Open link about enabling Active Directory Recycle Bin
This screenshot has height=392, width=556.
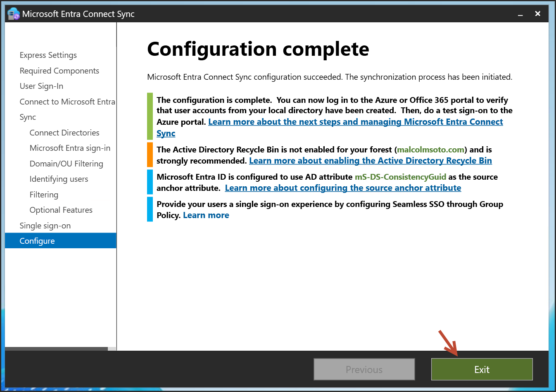coord(370,161)
